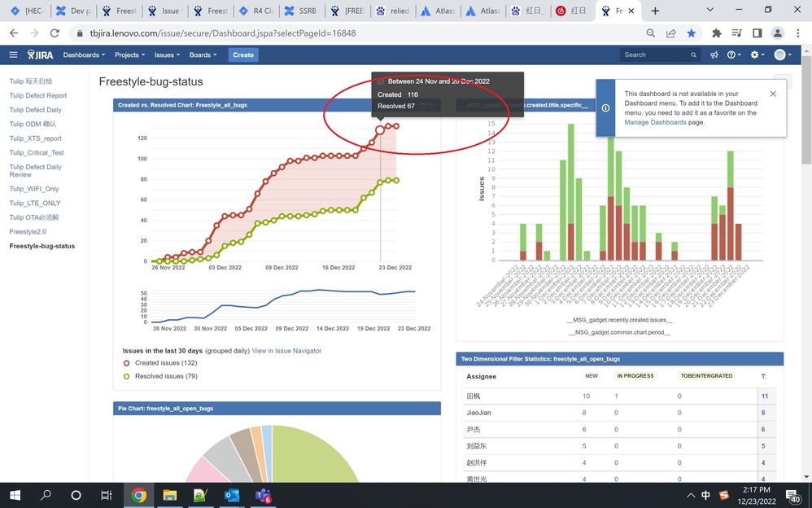Switch to the R4 Cl browser tab

pyautogui.click(x=257, y=11)
